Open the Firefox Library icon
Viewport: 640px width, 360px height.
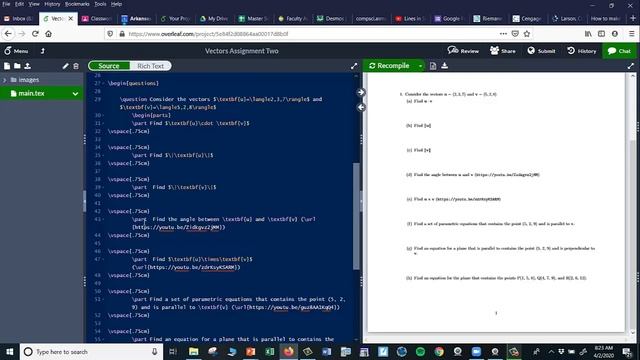point(588,34)
